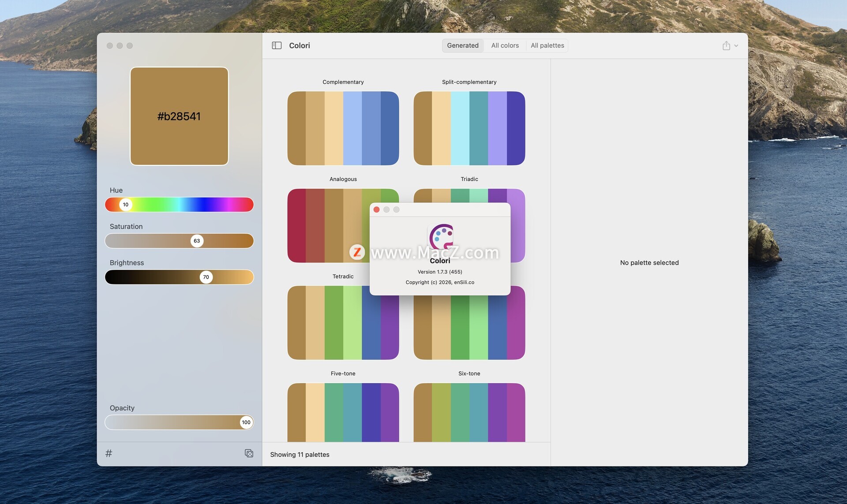
Task: Select the Five-tone palette
Action: 343,412
